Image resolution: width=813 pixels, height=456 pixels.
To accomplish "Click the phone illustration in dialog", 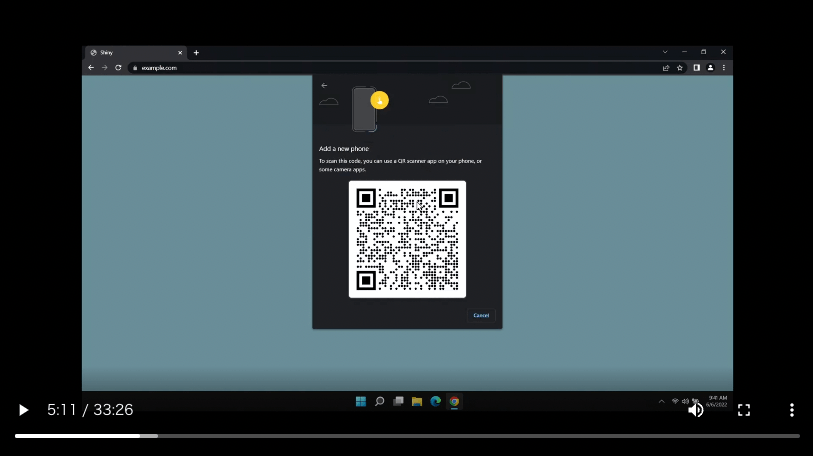I will coord(365,109).
